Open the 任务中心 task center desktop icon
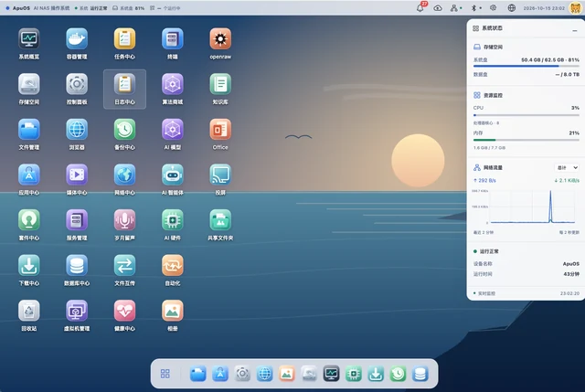Image resolution: width=585 pixels, height=392 pixels. [x=124, y=38]
